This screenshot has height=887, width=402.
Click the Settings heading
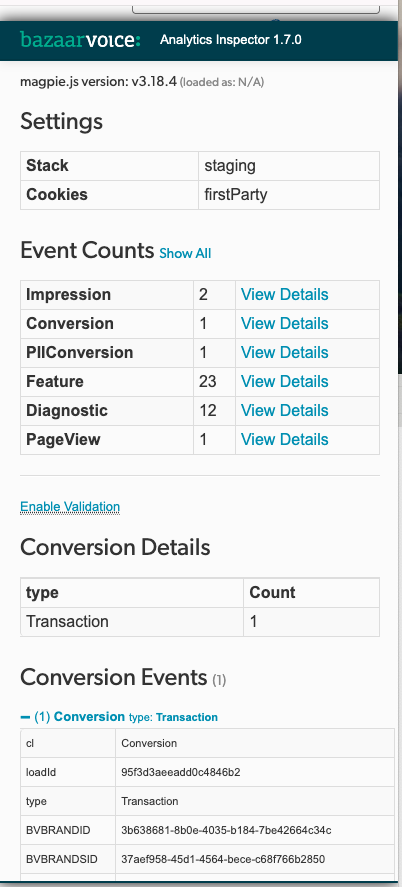click(62, 122)
